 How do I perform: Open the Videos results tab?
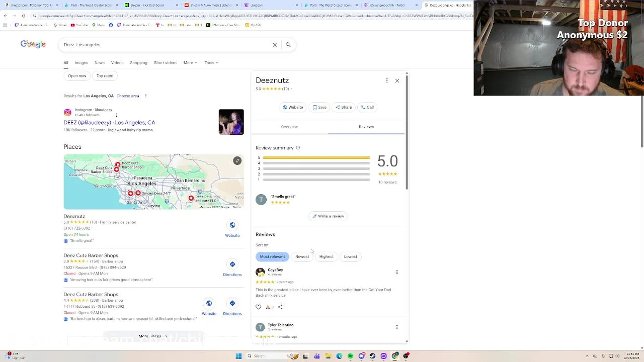tap(117, 63)
